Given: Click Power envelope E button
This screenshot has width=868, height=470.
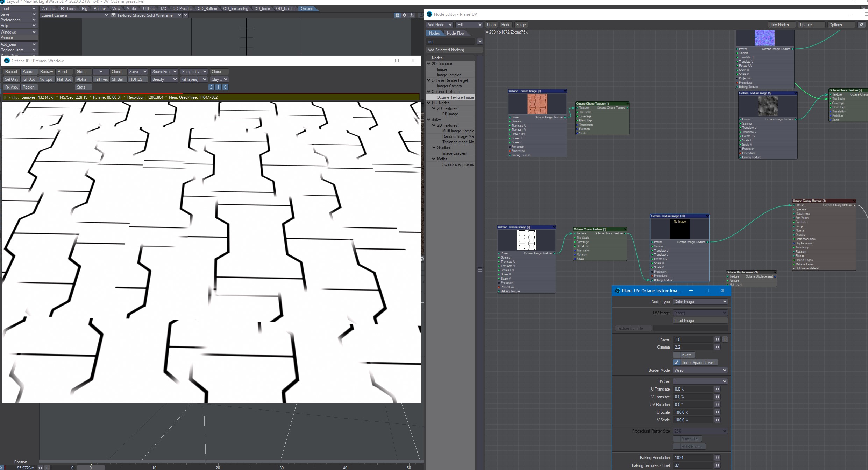Looking at the screenshot, I should pos(725,339).
